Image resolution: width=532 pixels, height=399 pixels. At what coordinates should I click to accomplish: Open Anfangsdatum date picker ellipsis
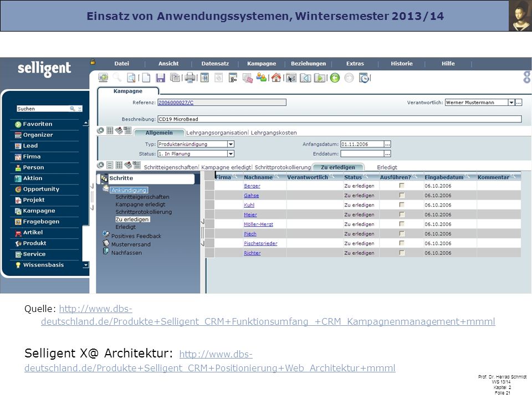387,144
